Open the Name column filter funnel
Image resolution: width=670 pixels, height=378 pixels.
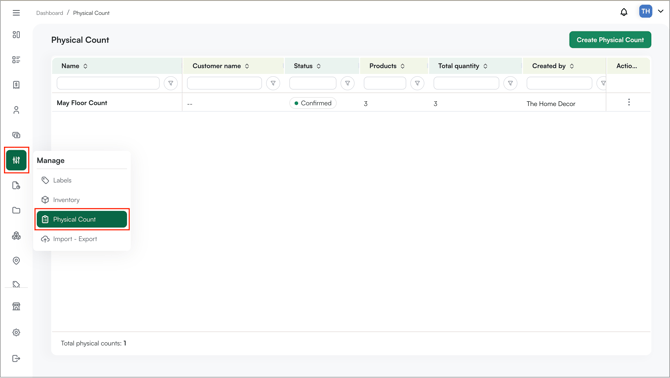click(x=170, y=83)
